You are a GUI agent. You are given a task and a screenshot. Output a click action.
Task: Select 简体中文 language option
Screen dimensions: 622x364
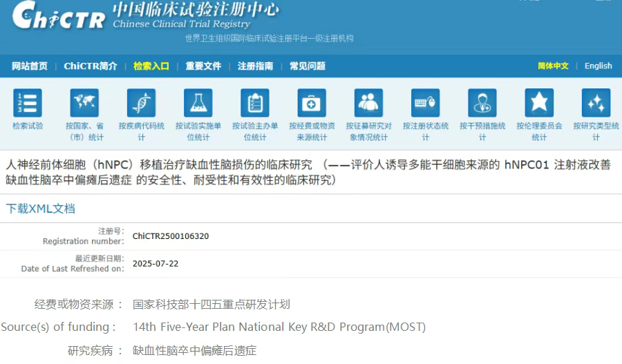[x=553, y=66]
